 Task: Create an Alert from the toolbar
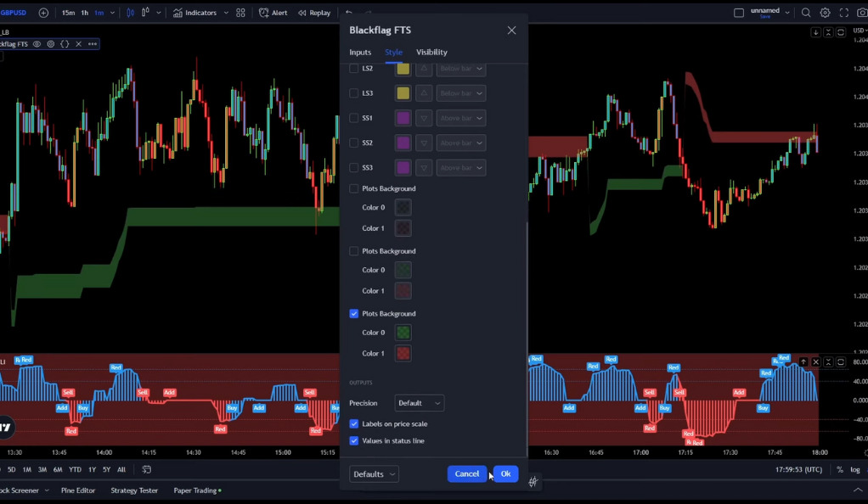(273, 13)
